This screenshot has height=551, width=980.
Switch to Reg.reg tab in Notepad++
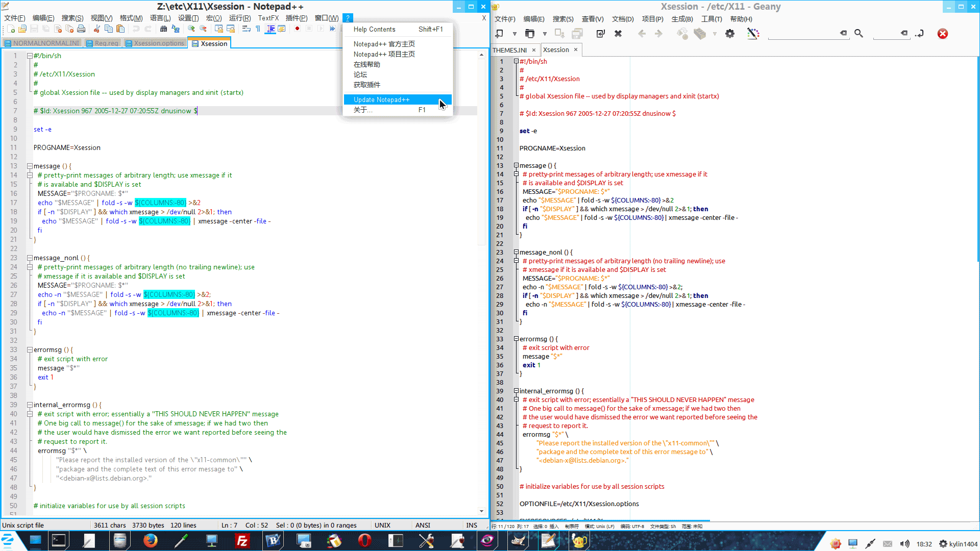[102, 43]
